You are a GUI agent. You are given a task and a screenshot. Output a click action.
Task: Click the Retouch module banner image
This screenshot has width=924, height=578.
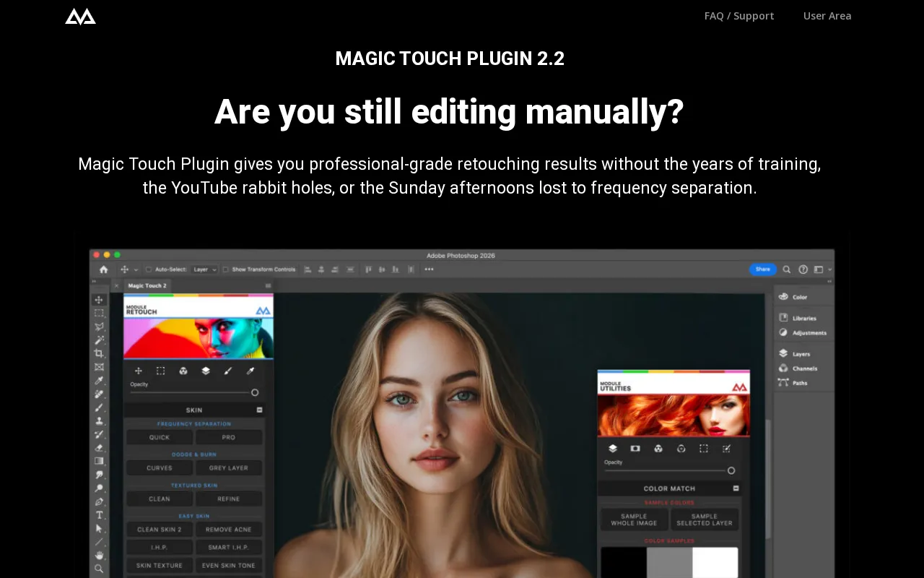(199, 338)
